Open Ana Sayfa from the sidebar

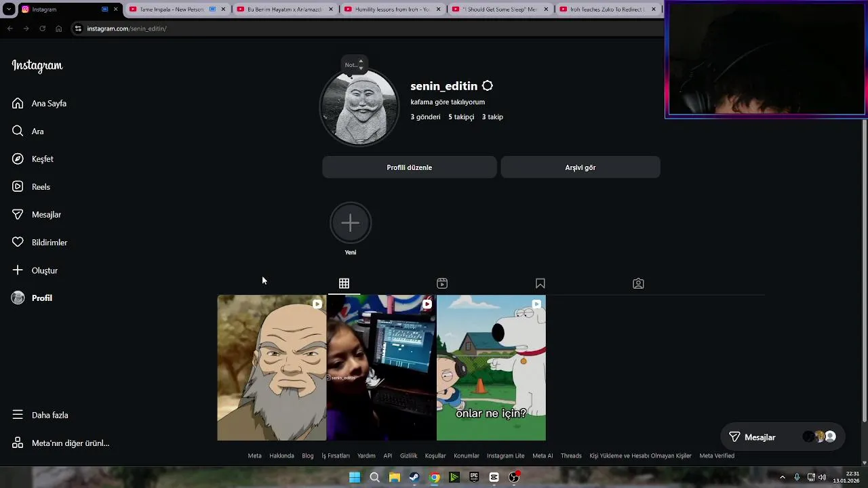coord(39,103)
